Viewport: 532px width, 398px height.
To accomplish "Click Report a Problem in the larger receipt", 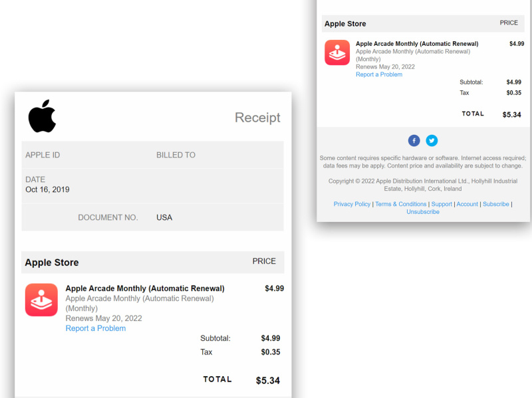I will click(96, 328).
